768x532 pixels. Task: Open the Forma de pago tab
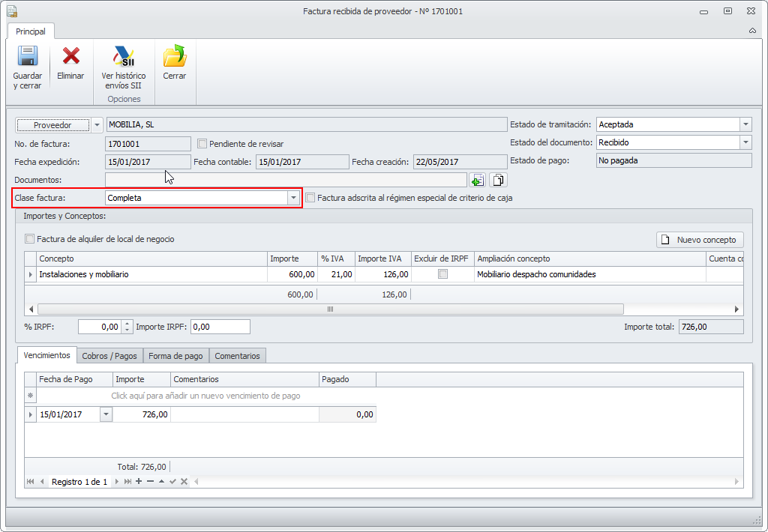[x=175, y=356]
